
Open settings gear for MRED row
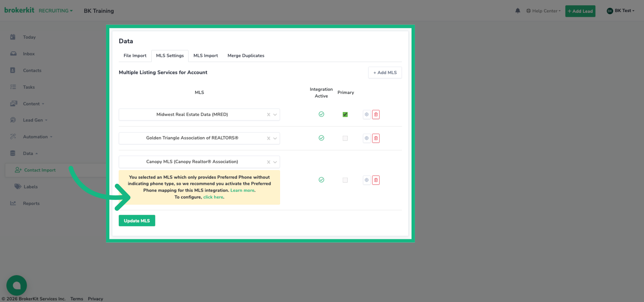pyautogui.click(x=367, y=114)
